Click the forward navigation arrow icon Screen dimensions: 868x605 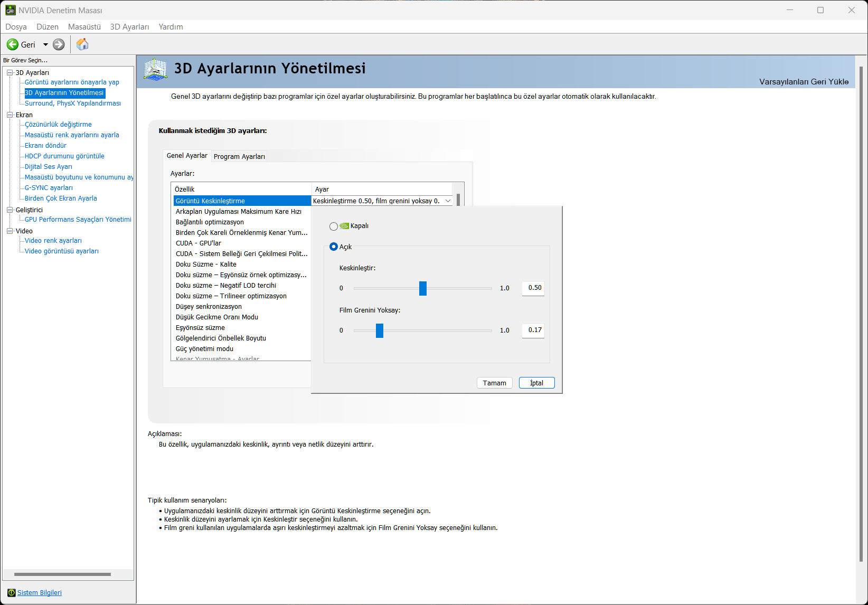pyautogui.click(x=59, y=44)
